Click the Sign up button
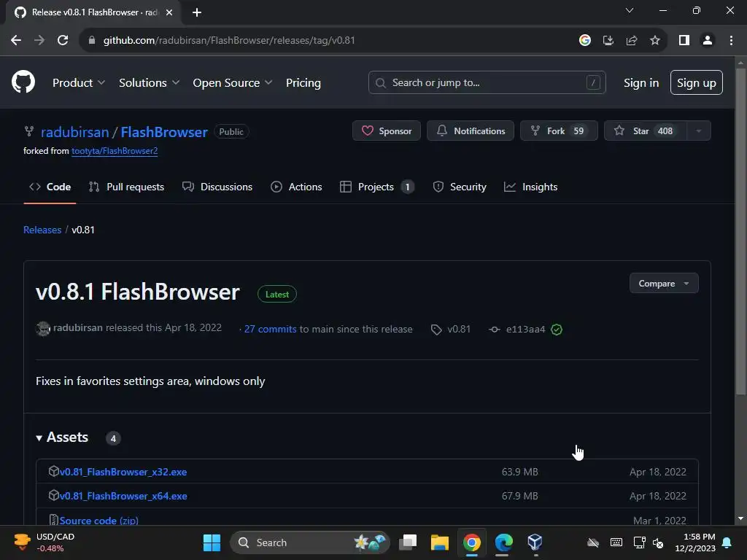 [x=696, y=82]
